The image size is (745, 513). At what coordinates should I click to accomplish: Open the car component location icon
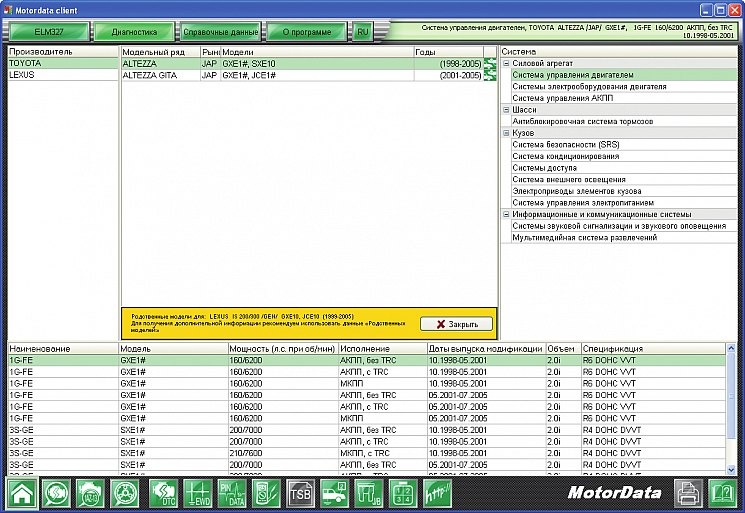coord(335,494)
